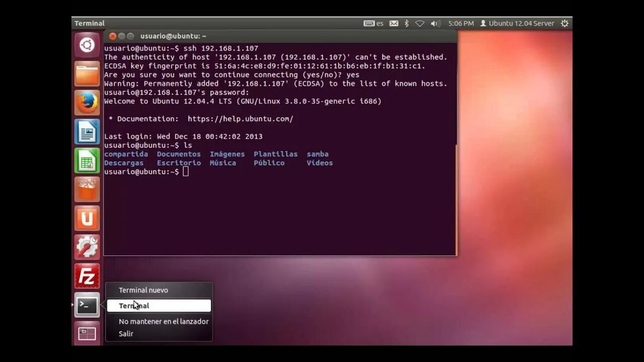The height and width of the screenshot is (362, 644).
Task: Maximize the usuario@ubuntu terminal window
Action: pos(131,36)
